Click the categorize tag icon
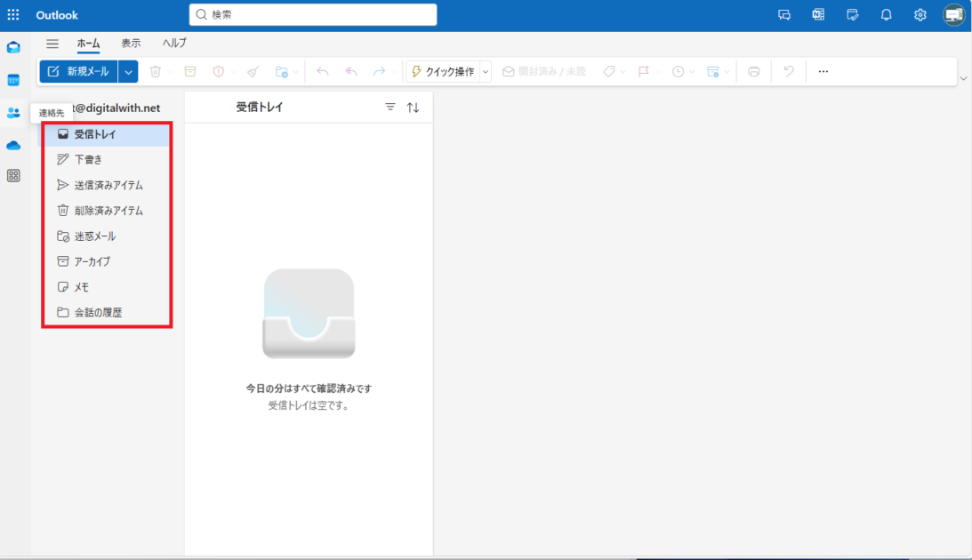This screenshot has width=972, height=560. coord(609,72)
